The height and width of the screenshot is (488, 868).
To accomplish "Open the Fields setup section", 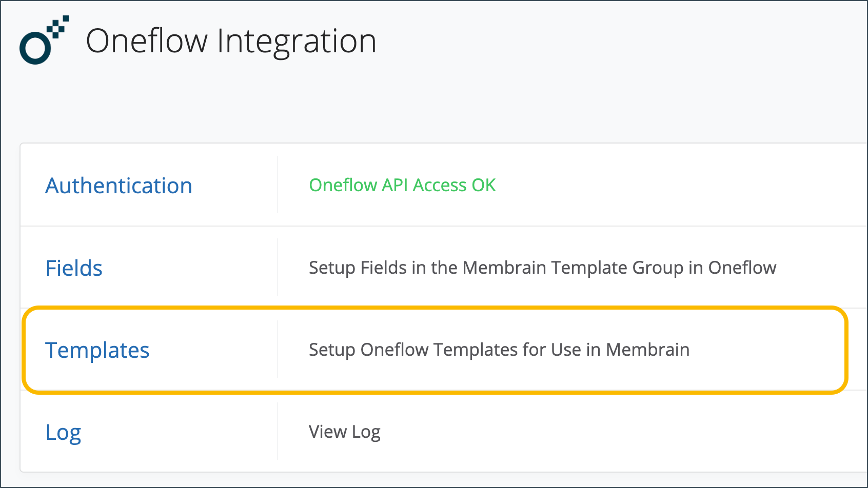I will [73, 268].
